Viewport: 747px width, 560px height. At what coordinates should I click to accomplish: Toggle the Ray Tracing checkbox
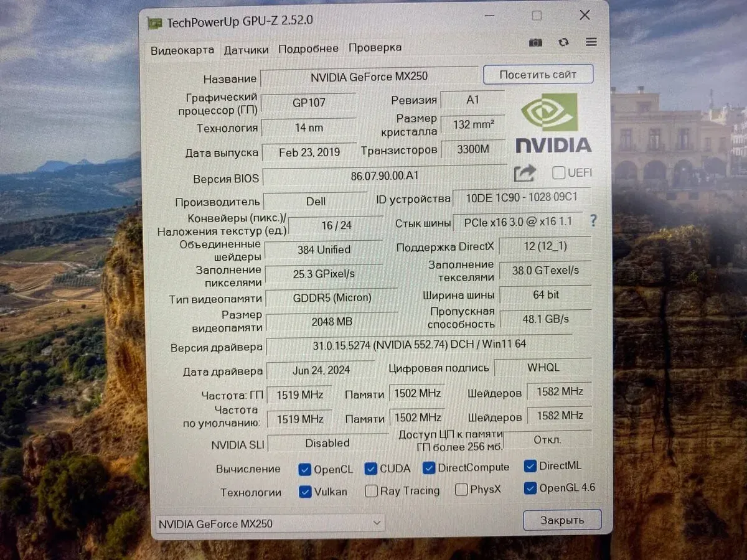pos(371,491)
